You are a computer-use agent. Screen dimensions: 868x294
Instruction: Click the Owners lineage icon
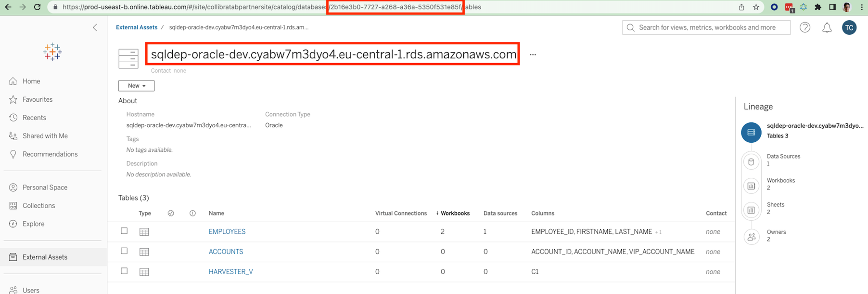[751, 237]
